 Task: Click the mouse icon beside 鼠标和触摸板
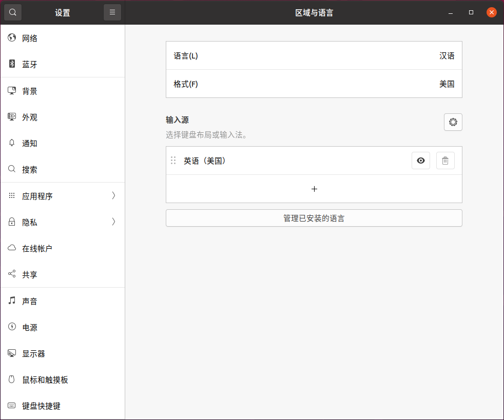[x=12, y=379]
